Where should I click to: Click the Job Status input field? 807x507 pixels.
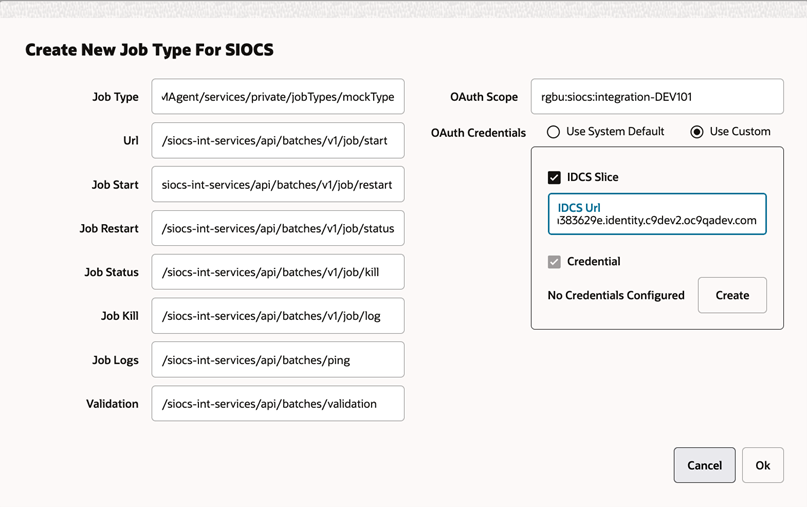tap(278, 272)
